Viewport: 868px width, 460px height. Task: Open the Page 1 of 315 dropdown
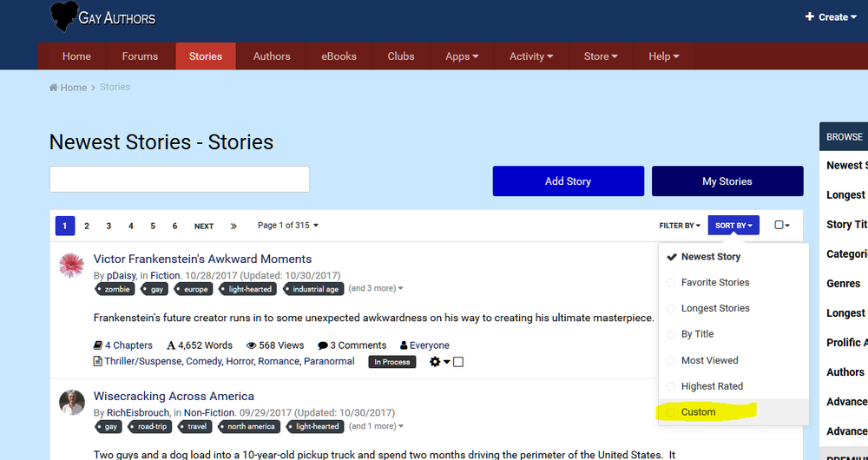(x=288, y=226)
